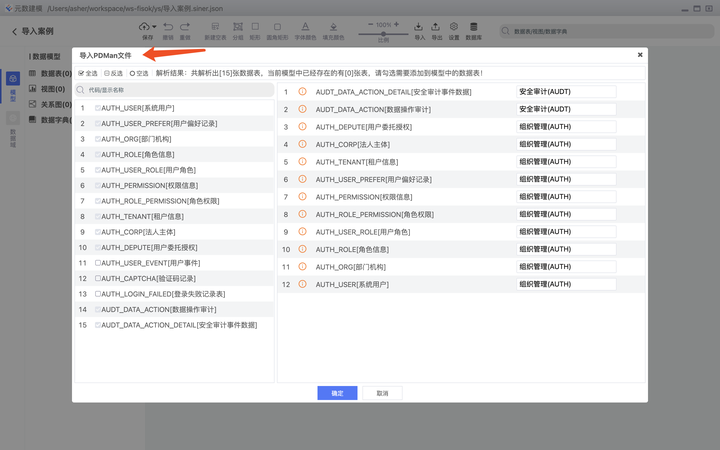Open group dropdown for AUDT_DATA_ACTION_DETAIL row
720x450 pixels.
(566, 92)
